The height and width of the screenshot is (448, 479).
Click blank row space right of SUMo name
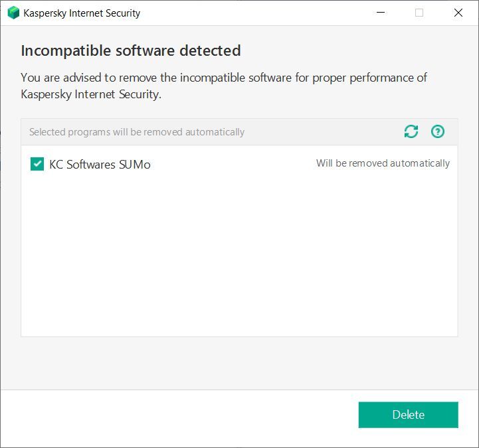[x=233, y=164]
